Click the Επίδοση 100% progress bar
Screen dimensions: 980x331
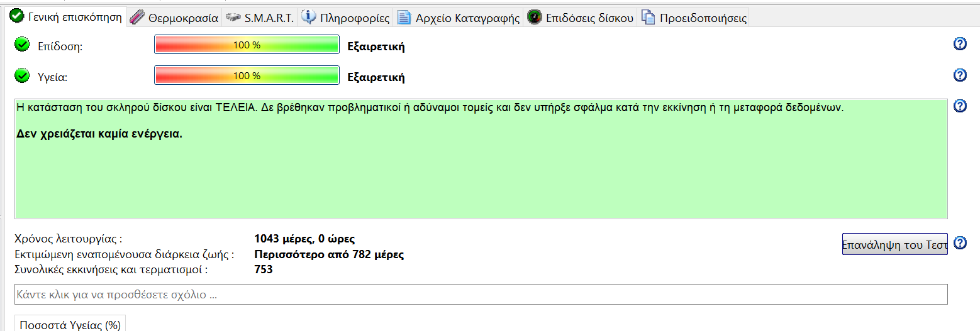point(247,45)
